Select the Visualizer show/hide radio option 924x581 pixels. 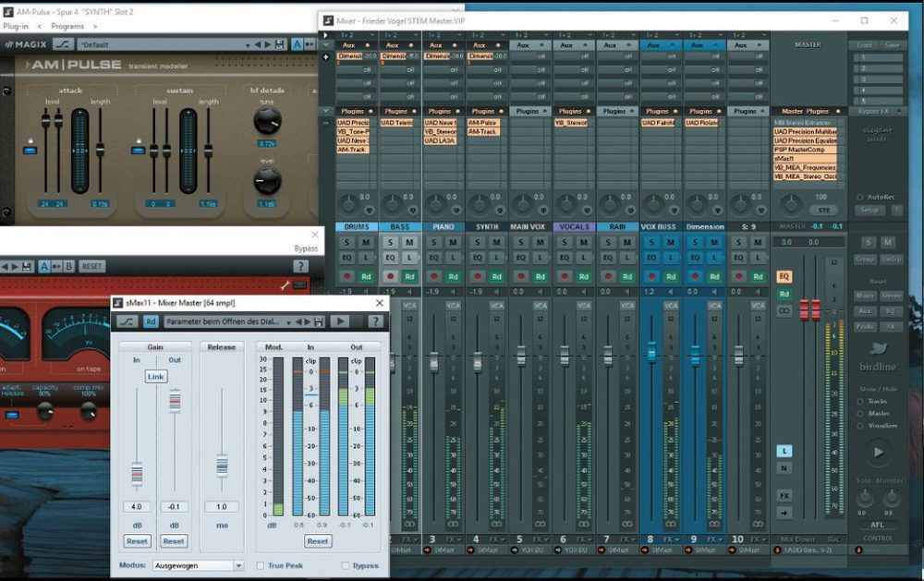[860, 426]
